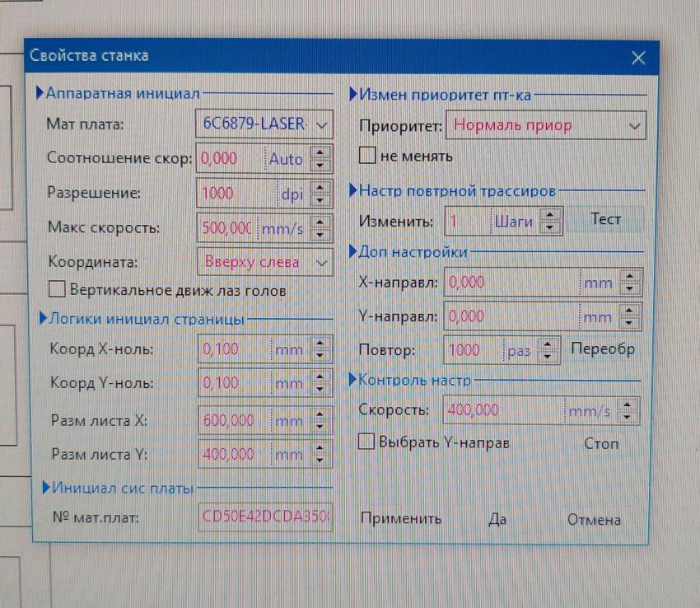Check the Выбрать Y-направ option
This screenshot has height=608, width=700.
click(367, 442)
